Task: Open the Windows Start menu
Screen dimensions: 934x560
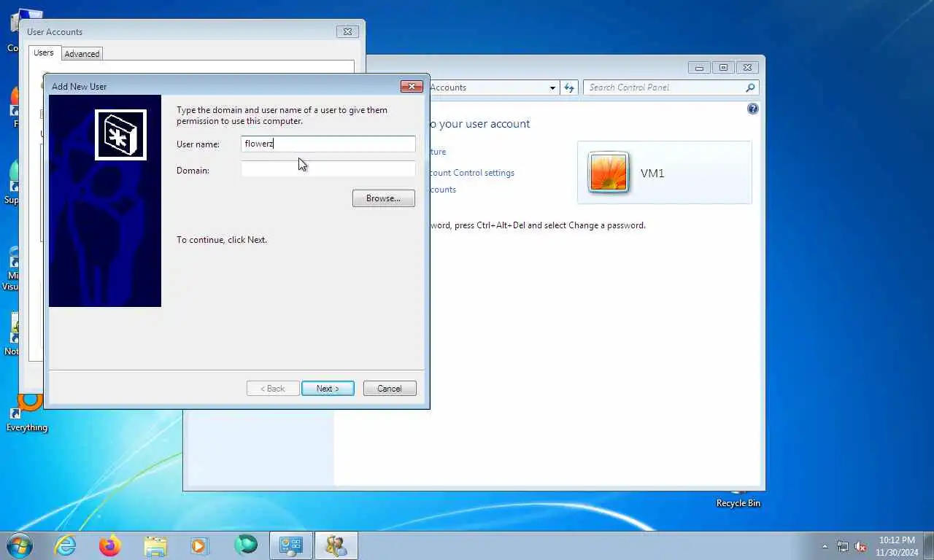Action: [19, 545]
